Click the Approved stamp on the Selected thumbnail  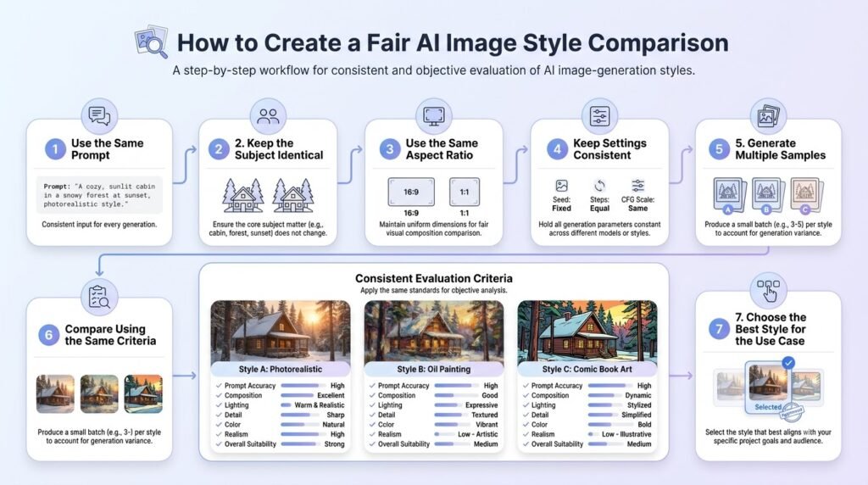coord(793,412)
